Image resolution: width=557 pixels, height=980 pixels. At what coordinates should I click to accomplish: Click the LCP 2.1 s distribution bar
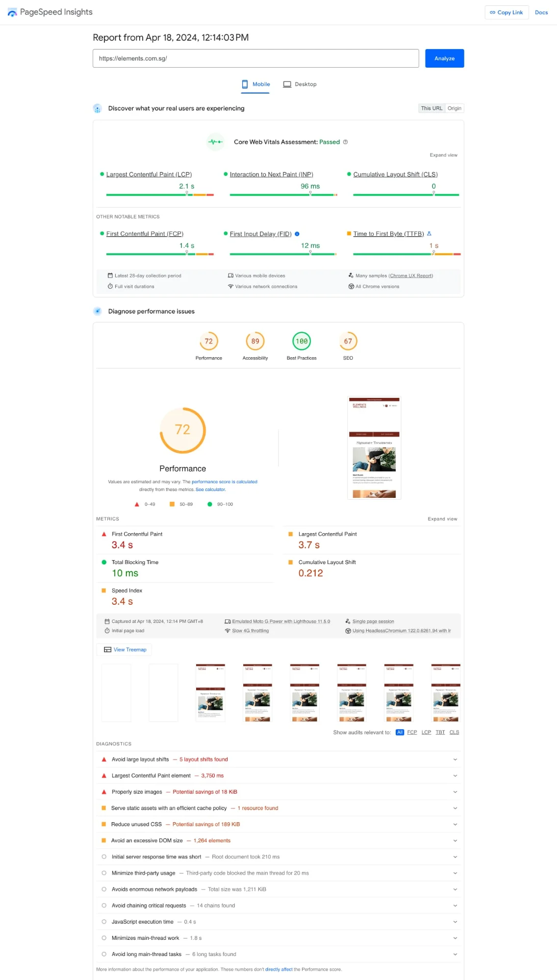[160, 195]
